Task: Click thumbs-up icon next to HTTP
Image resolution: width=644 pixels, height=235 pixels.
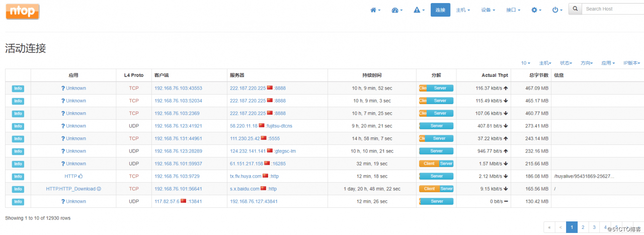Action: 80,176
